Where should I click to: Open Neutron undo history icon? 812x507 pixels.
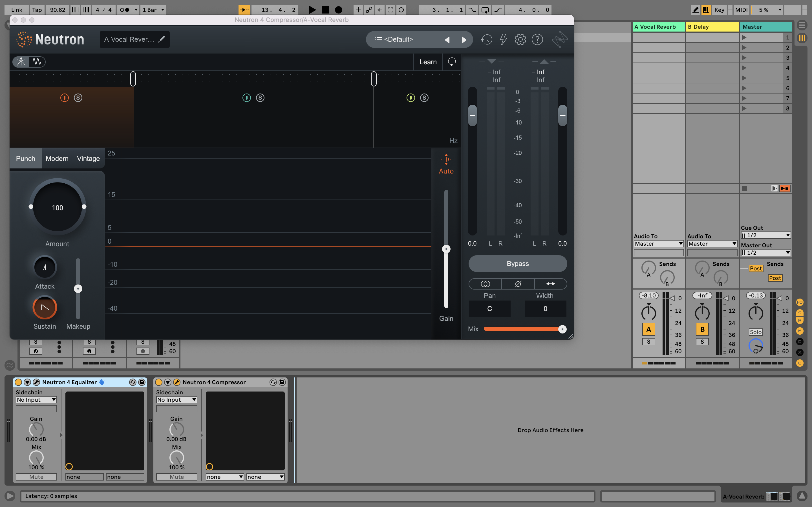[486, 39]
